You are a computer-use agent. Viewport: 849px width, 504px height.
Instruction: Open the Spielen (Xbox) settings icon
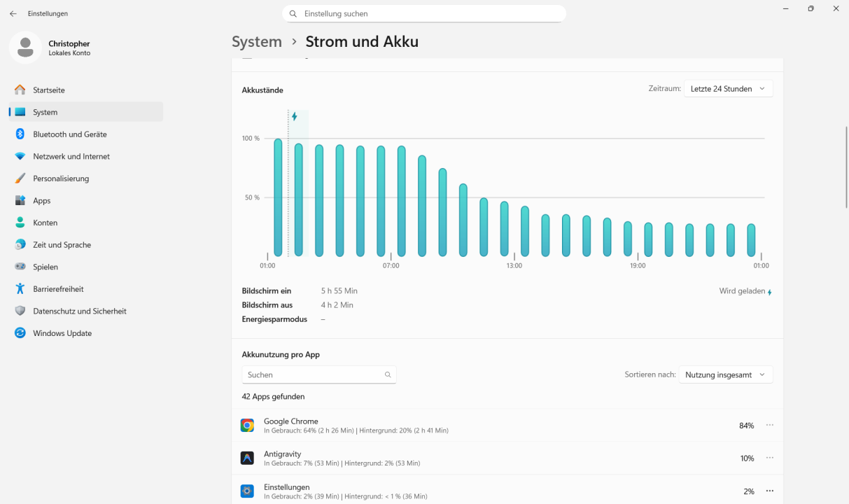[x=20, y=267]
